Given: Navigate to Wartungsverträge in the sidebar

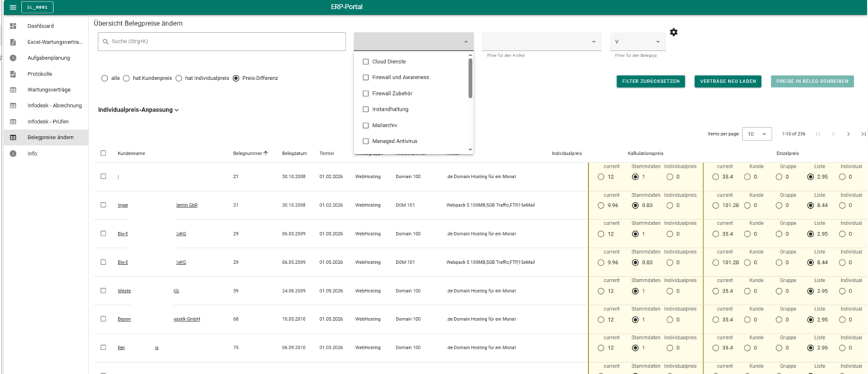Looking at the screenshot, I should click(49, 90).
